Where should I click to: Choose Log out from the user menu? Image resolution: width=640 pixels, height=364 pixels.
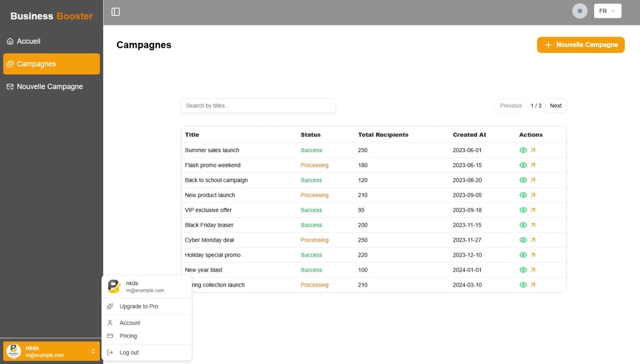[x=129, y=352]
